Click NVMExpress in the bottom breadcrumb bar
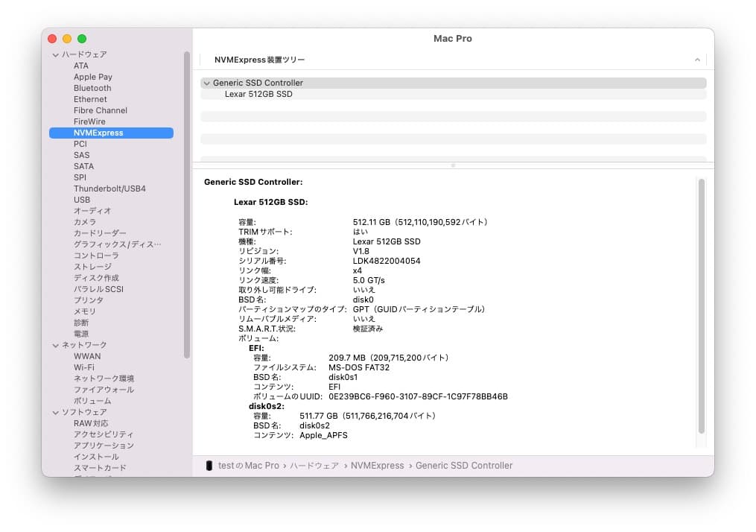 (x=378, y=465)
